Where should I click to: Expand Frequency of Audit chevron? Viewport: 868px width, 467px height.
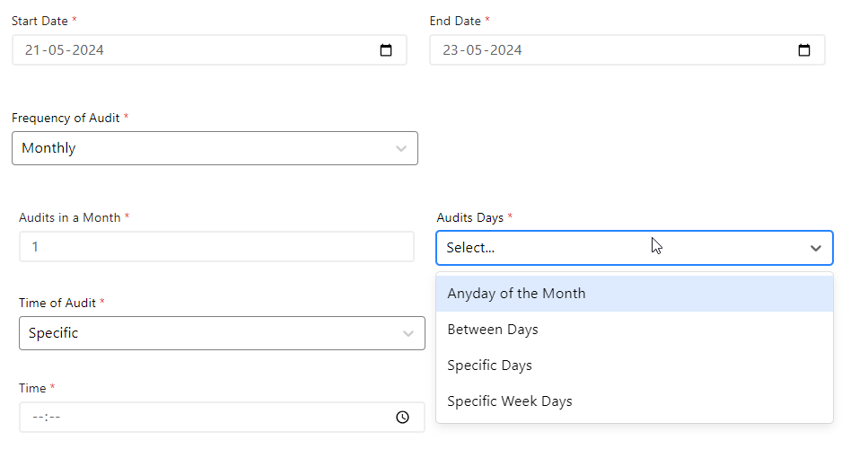(401, 149)
